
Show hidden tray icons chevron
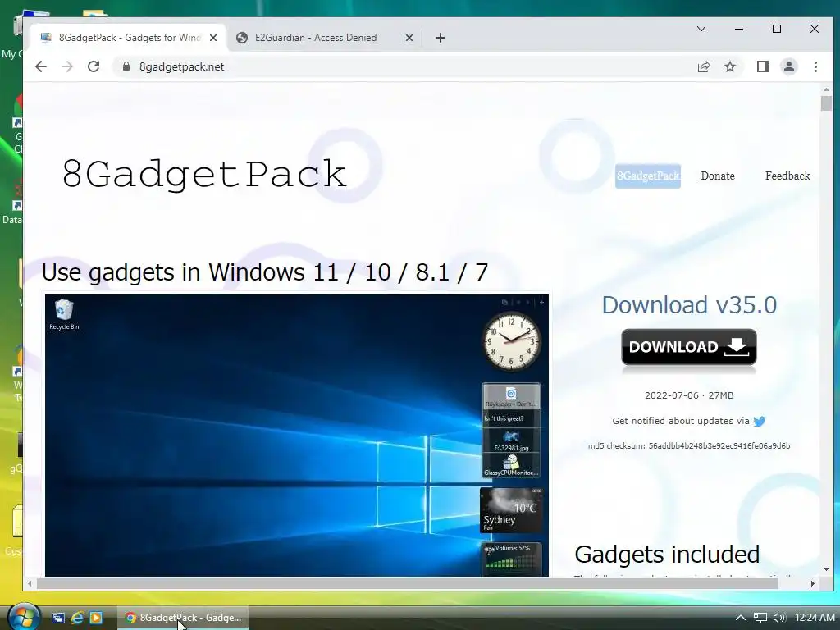click(741, 618)
